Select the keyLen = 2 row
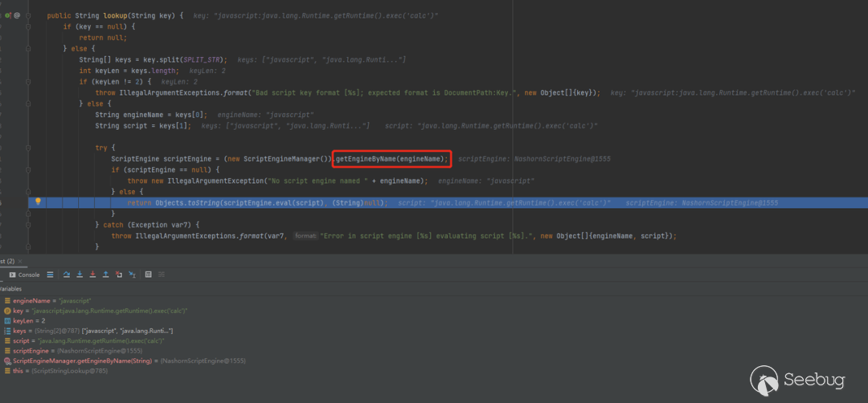 (434, 320)
